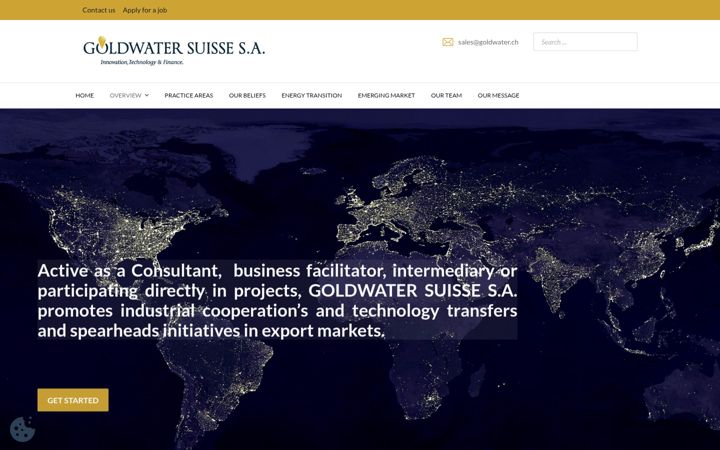Click the Get Started button
Image resolution: width=720 pixels, height=450 pixels.
[x=73, y=400]
